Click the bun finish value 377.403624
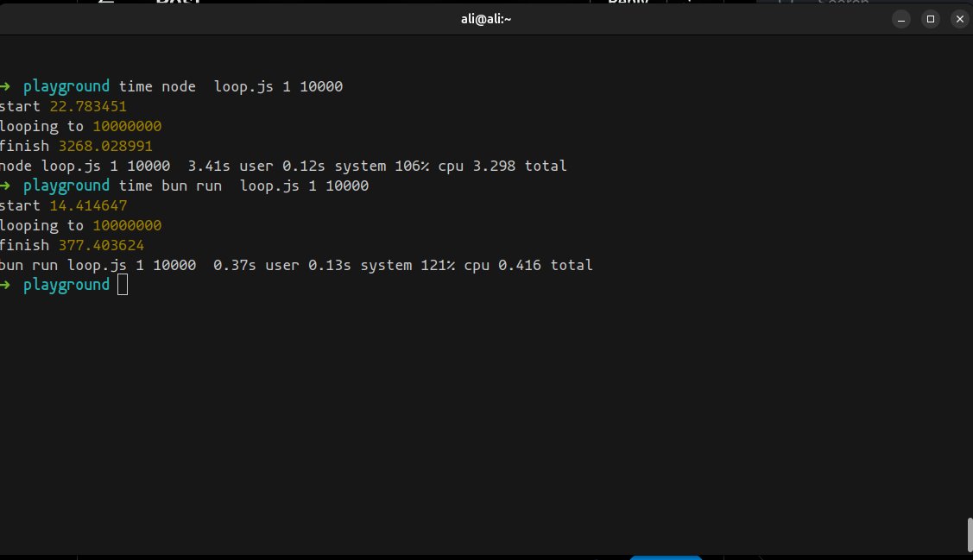 [x=101, y=245]
